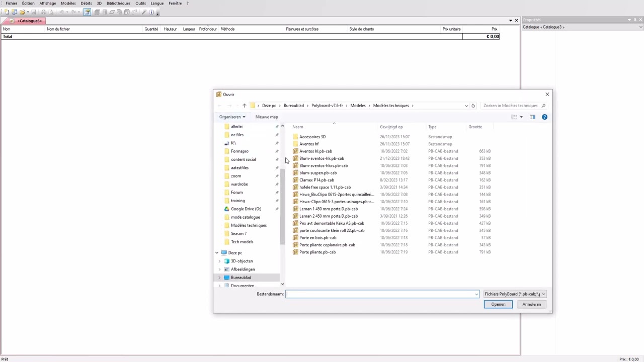644x362 pixels.
Task: Click the magic wand toolbar icon
Action: point(144,12)
